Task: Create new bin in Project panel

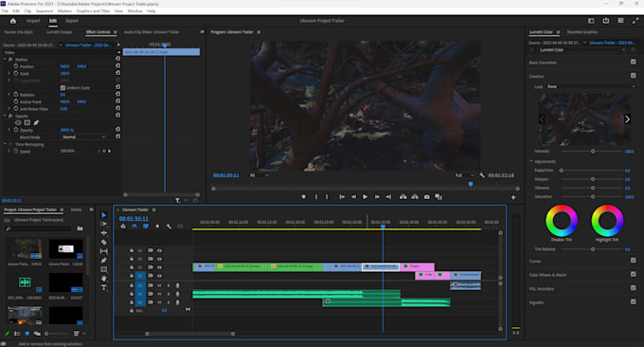Action: coord(80,228)
